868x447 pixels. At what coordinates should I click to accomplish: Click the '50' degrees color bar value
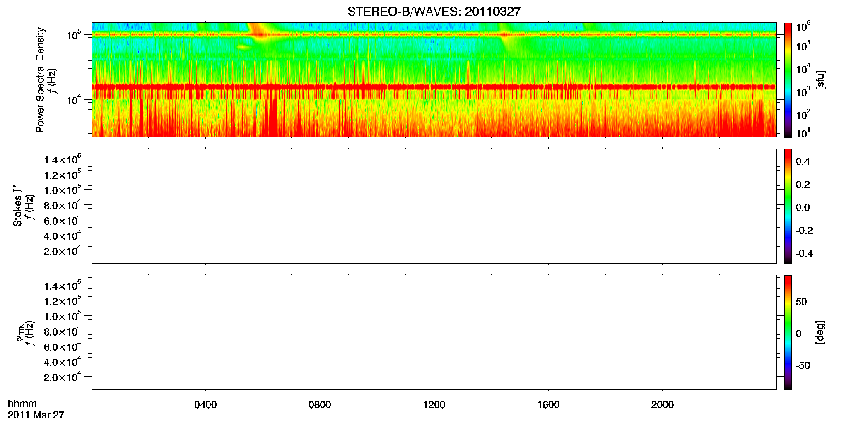point(801,302)
